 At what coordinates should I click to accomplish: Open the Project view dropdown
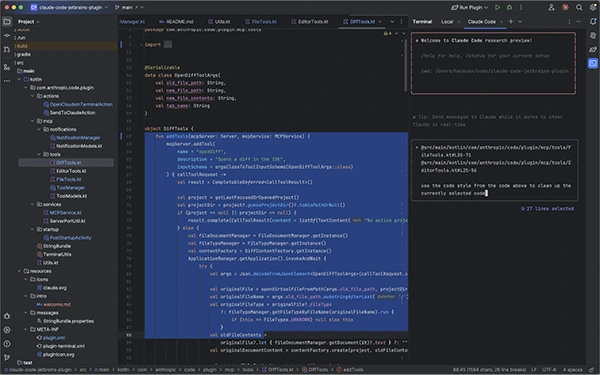(29, 22)
